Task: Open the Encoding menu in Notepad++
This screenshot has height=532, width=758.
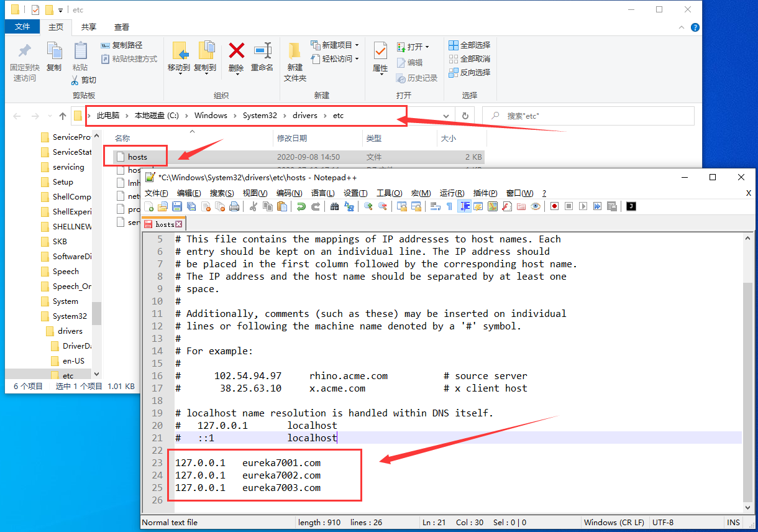Action: 289,193
